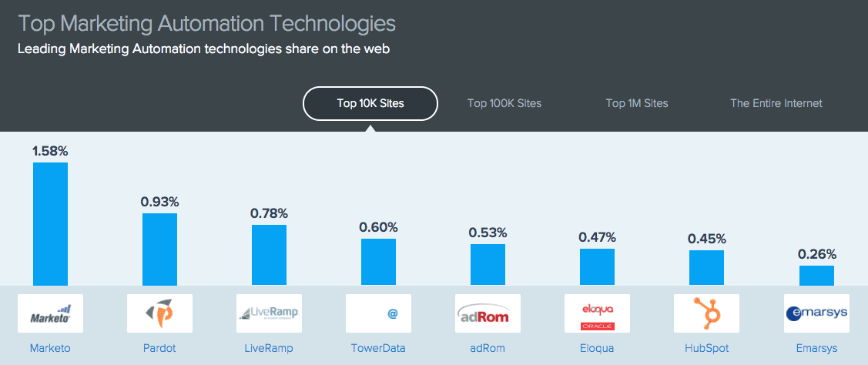The image size is (868, 365).
Task: Open the Marketo text link
Action: coord(50,348)
